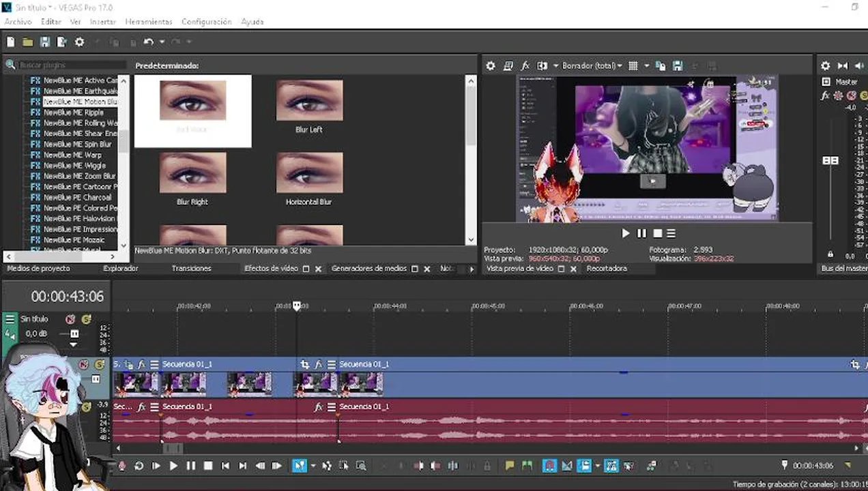Switch to the Explorador tab
The height and width of the screenshot is (491, 868).
pos(121,269)
